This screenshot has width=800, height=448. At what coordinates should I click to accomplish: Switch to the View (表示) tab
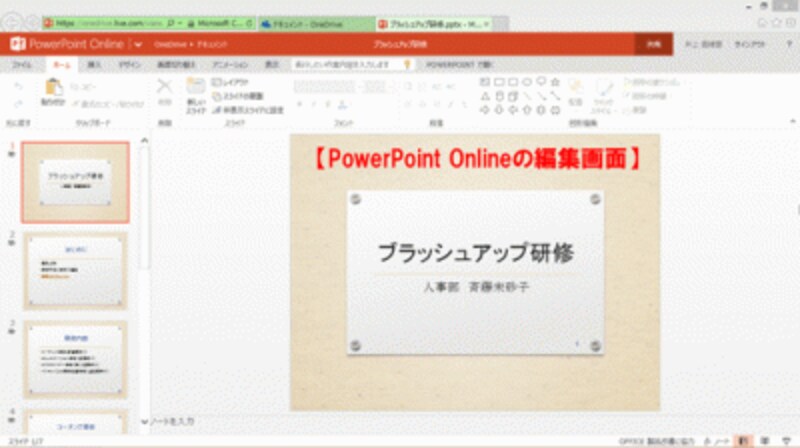[x=272, y=65]
